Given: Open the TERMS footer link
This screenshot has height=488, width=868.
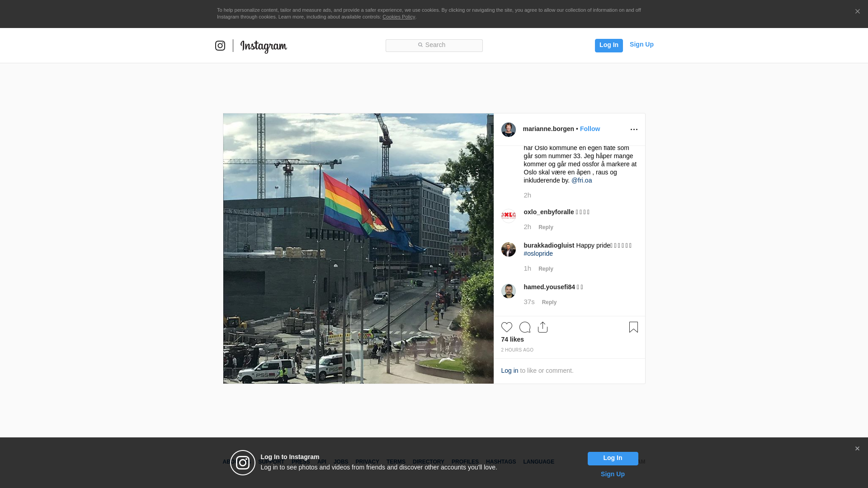Looking at the screenshot, I should (x=396, y=462).
